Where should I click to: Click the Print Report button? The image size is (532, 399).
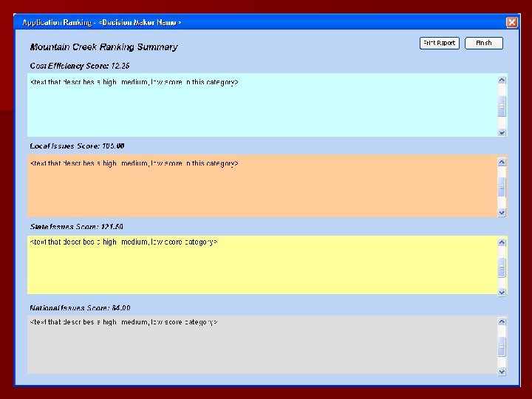440,43
